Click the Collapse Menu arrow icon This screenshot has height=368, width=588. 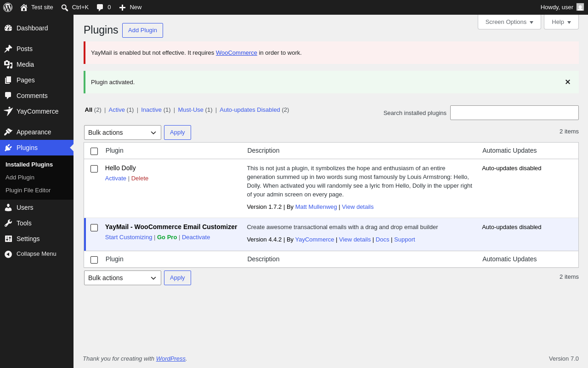point(8,254)
